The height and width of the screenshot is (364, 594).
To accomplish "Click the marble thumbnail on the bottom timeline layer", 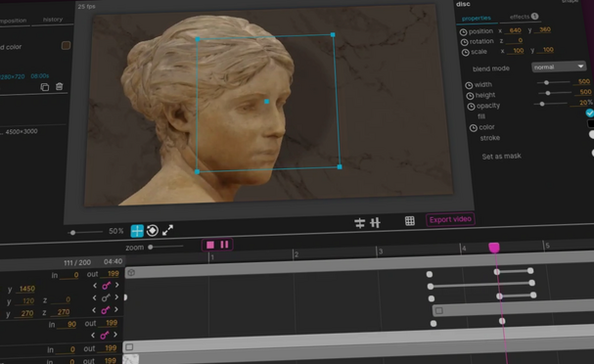I will pyautogui.click(x=131, y=359).
